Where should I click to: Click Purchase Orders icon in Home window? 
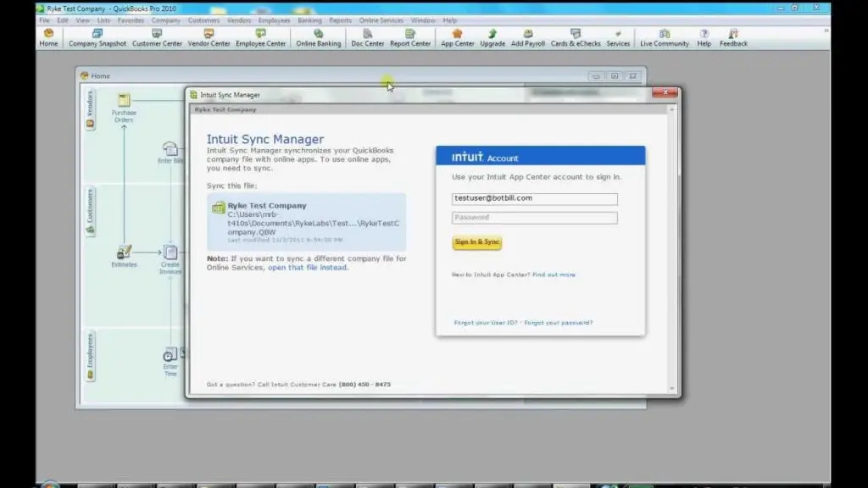click(x=124, y=108)
